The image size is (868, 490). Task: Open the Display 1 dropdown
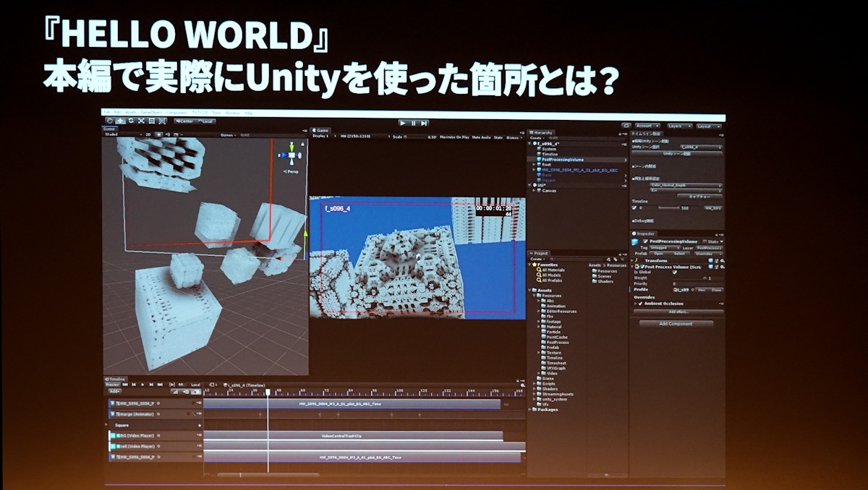323,137
